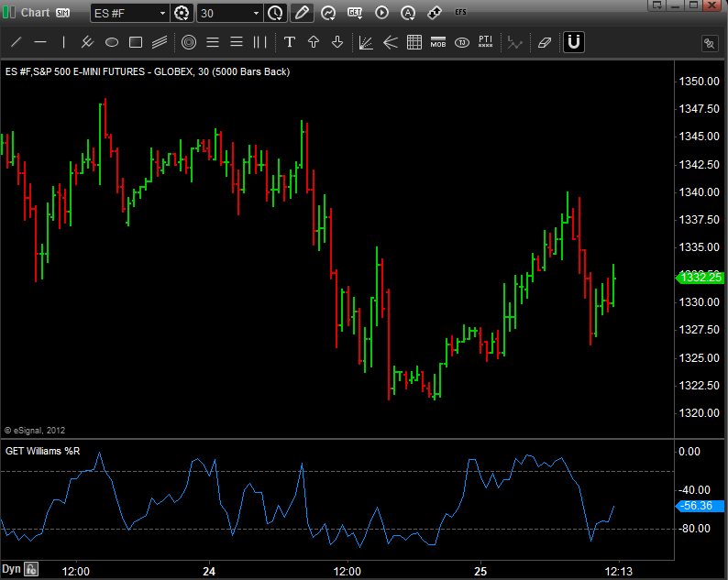Click the 25 date label on time axis
The image size is (728, 580).
tap(480, 571)
